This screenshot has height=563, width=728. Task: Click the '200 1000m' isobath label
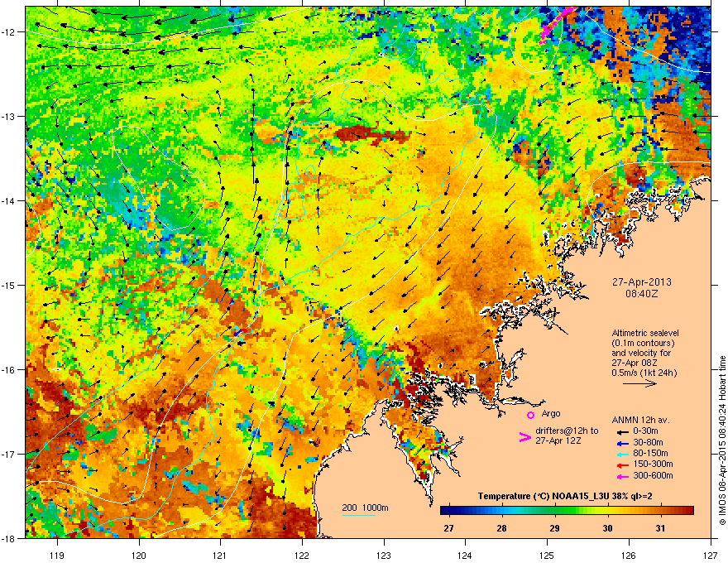coord(365,508)
